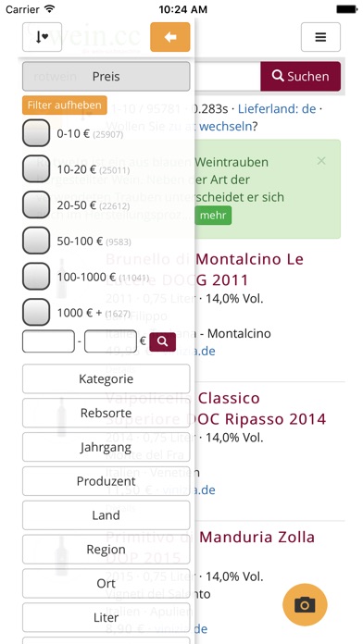Tap the orange back arrow button
Viewport: 363px width, 644px height.
click(x=169, y=37)
